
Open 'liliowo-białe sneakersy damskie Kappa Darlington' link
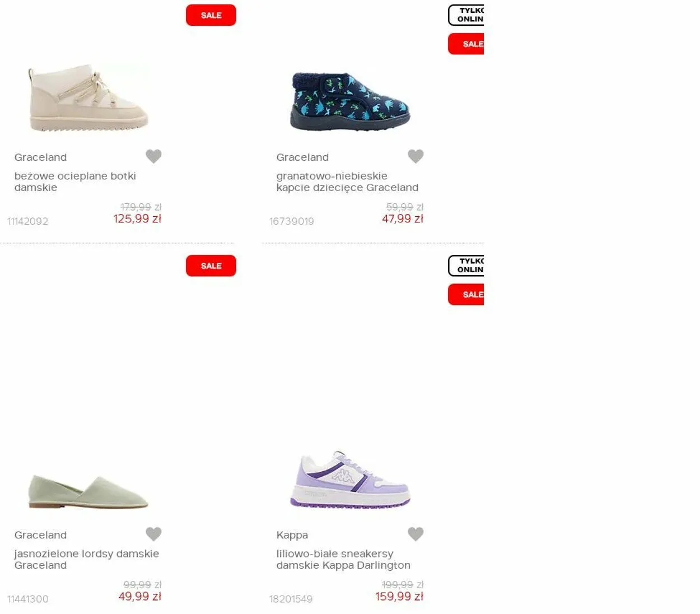tap(343, 559)
